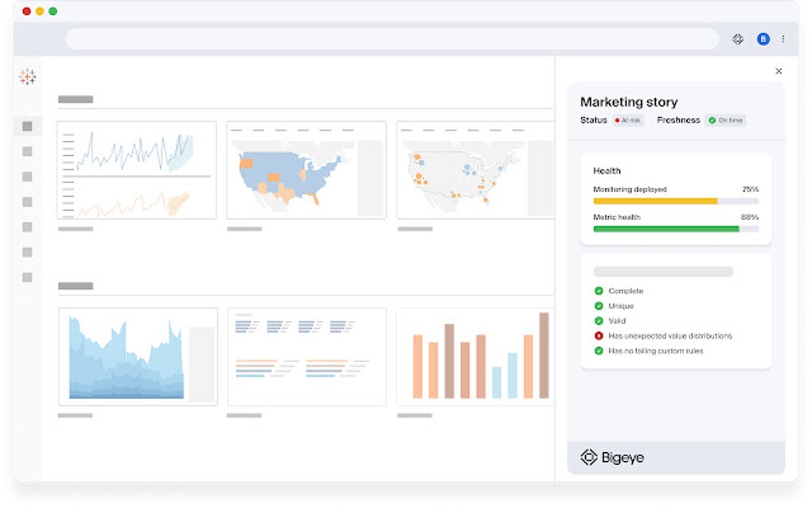Click the On time freshness badge
Image resolution: width=812 pixels, height=508 pixels.
(725, 120)
